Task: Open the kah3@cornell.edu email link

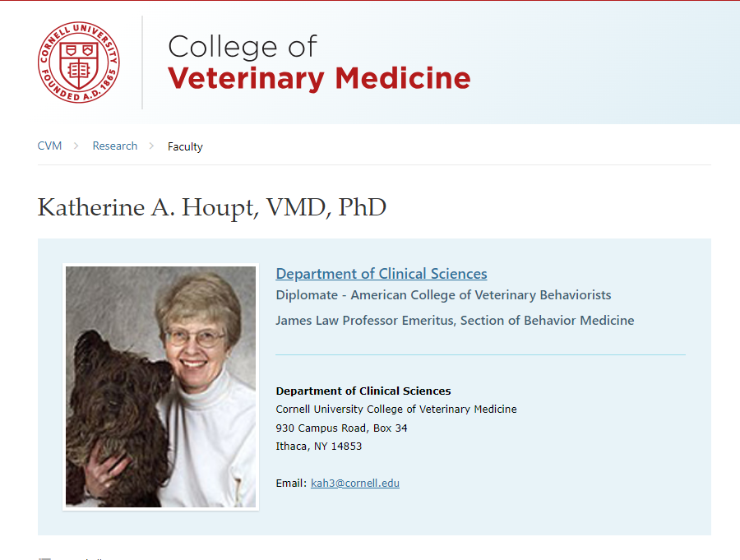Action: [x=355, y=484]
